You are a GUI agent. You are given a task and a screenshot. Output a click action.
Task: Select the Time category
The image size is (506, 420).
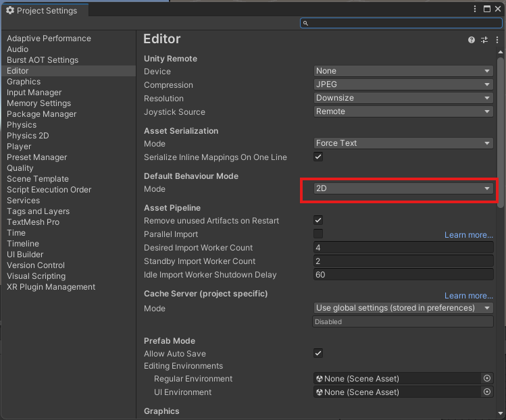click(x=16, y=233)
